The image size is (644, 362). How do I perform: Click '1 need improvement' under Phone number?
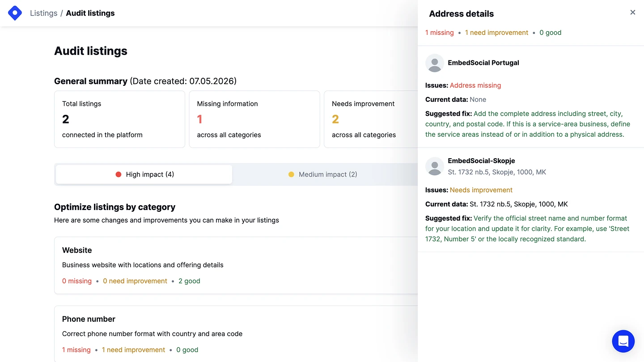tap(133, 350)
